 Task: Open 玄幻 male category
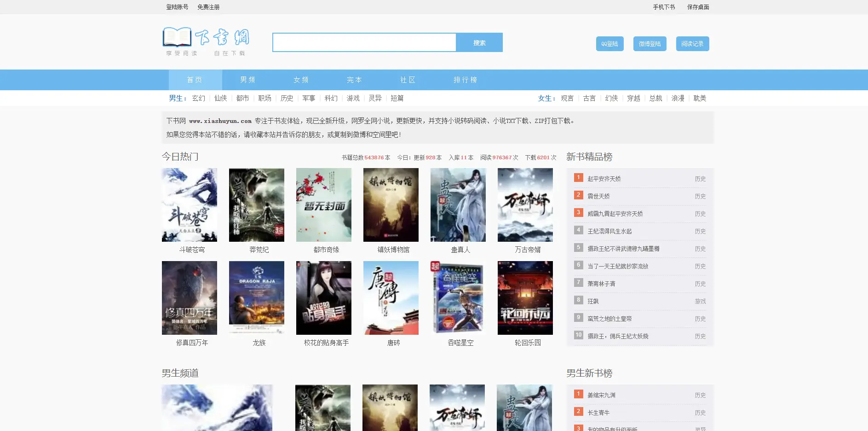point(199,98)
